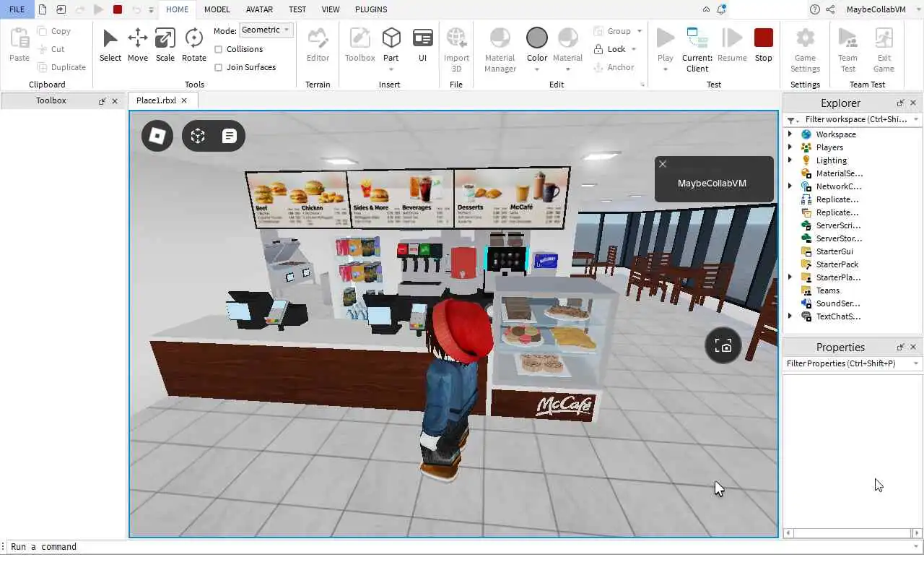This screenshot has width=924, height=578.
Task: Open the Mode Geometric dropdown
Action: (266, 30)
